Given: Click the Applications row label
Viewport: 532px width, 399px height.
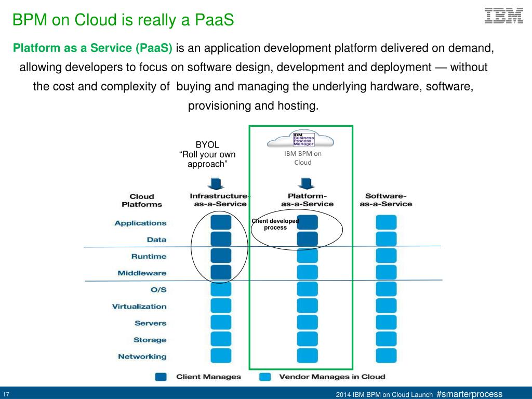Looking at the screenshot, I should coord(140,223).
